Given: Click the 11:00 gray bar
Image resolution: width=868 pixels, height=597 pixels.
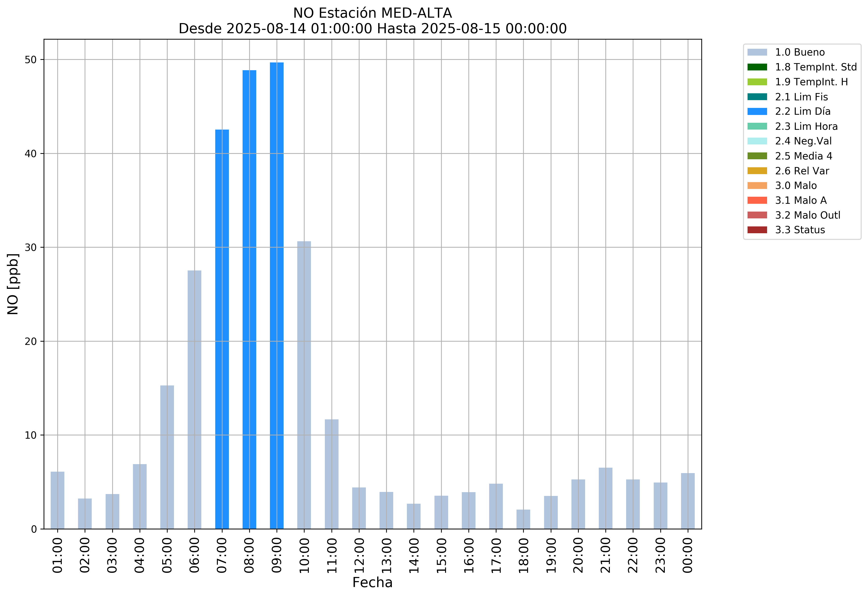Looking at the screenshot, I should [332, 474].
